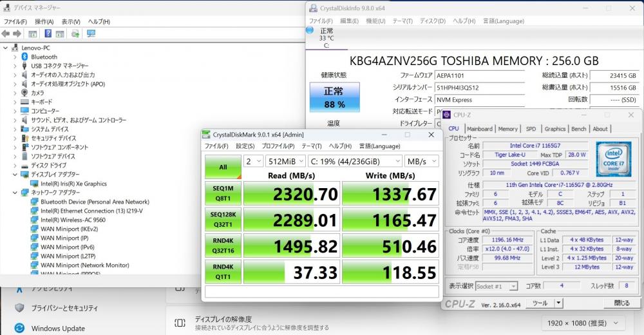Select Intel(R) Iris(R) Xe Graphics adapter

tap(73, 184)
